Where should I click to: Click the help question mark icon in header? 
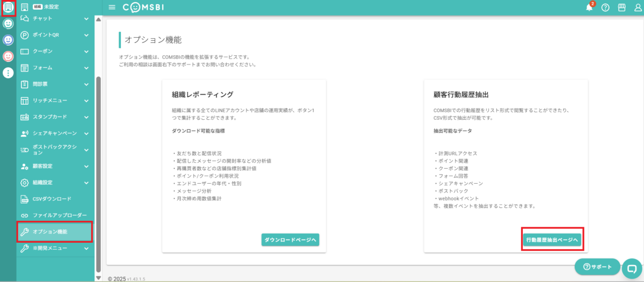click(605, 8)
